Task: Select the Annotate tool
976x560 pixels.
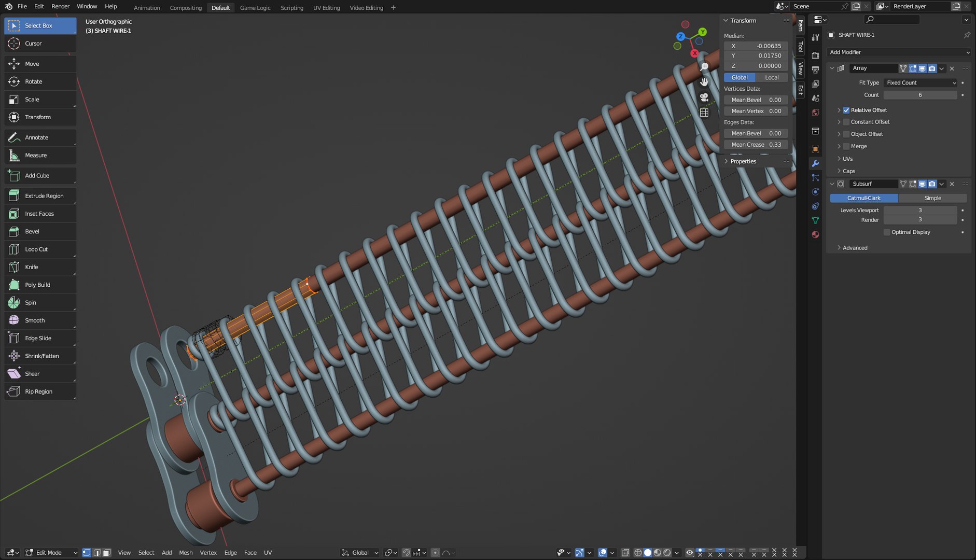Action: tap(40, 137)
